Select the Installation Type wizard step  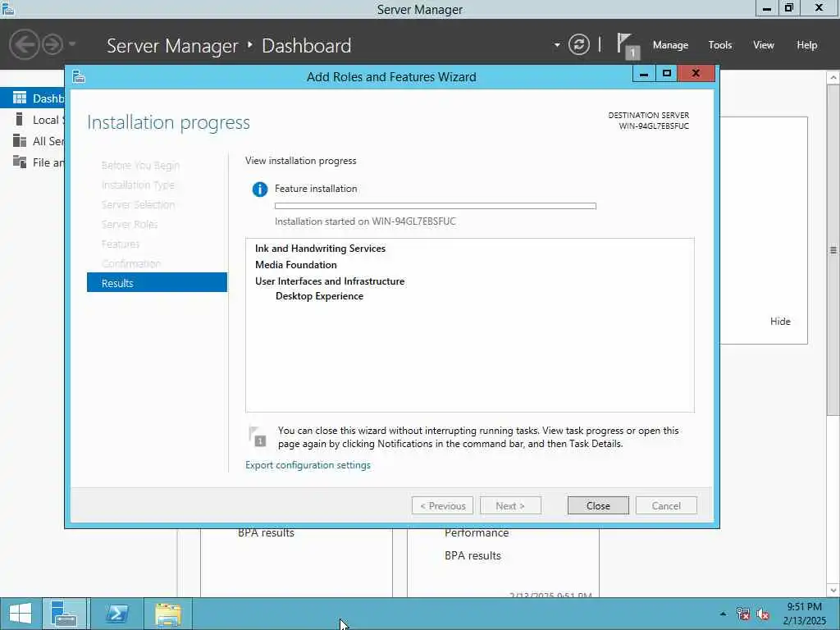(x=138, y=185)
